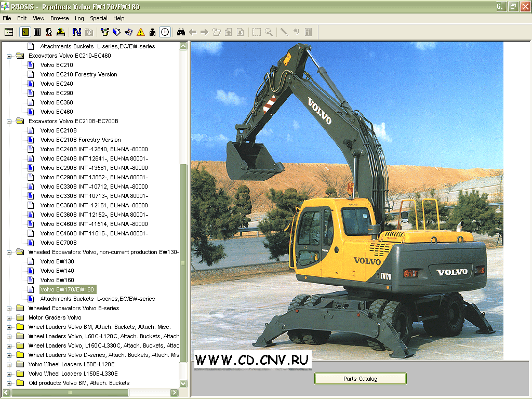Click the pencil toolbar icon
Screen dimensions: 532x399
(x=284, y=32)
